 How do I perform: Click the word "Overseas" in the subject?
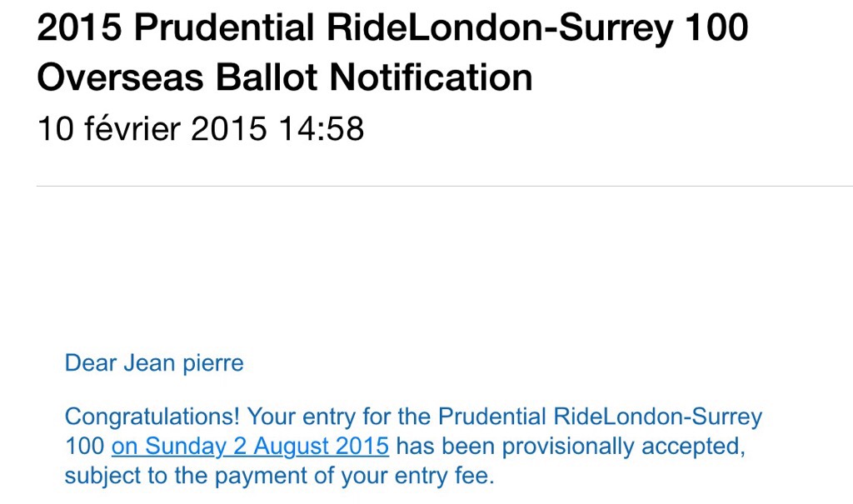click(x=120, y=77)
